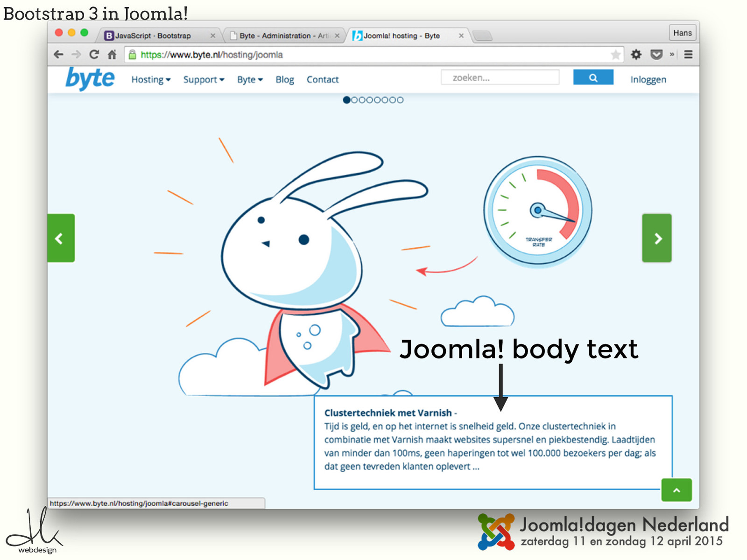747x560 pixels.
Task: Show more extensions with double chevron
Action: [672, 55]
